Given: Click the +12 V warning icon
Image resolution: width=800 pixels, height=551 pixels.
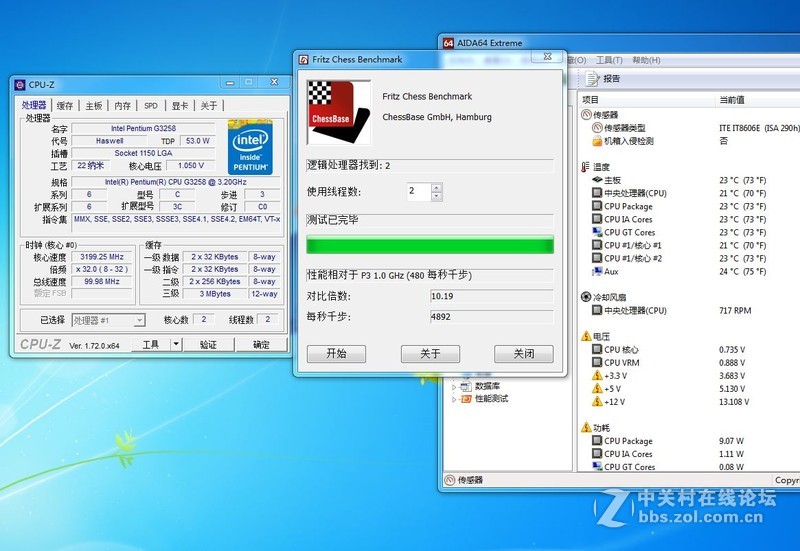Looking at the screenshot, I should [x=597, y=402].
